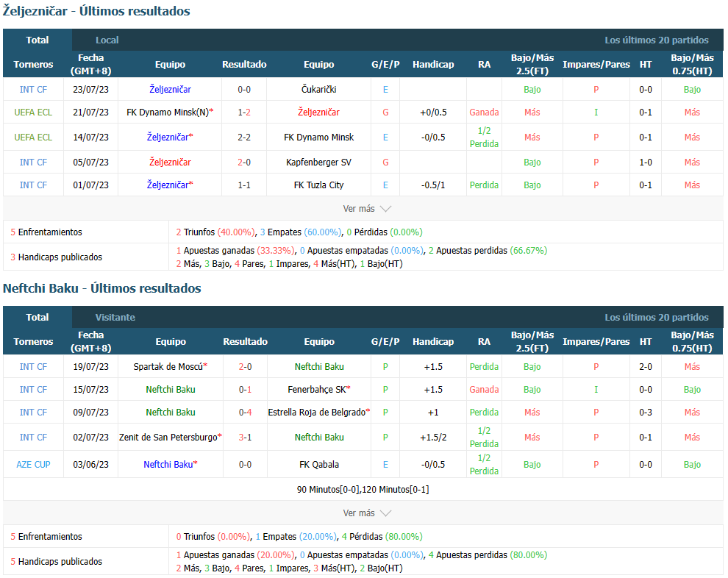The width and height of the screenshot is (728, 578).
Task: Open the INT CF tournament link dated 23/07/23
Action: [33, 89]
